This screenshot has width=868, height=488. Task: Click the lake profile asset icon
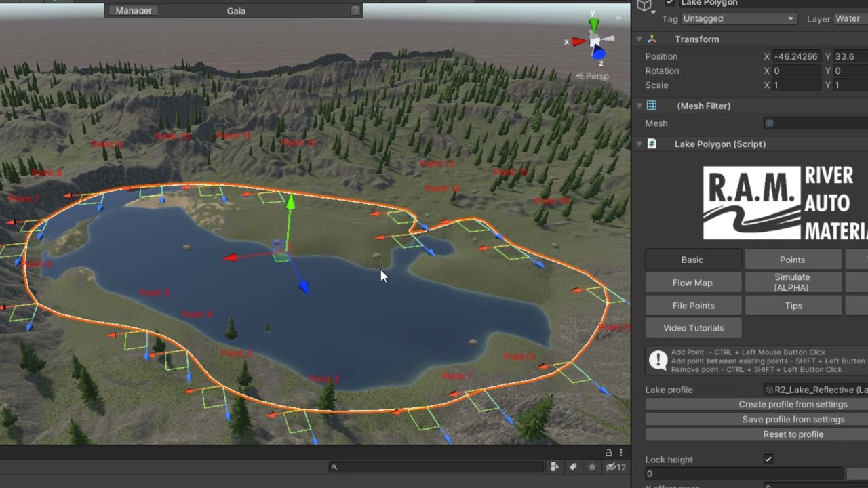point(770,390)
